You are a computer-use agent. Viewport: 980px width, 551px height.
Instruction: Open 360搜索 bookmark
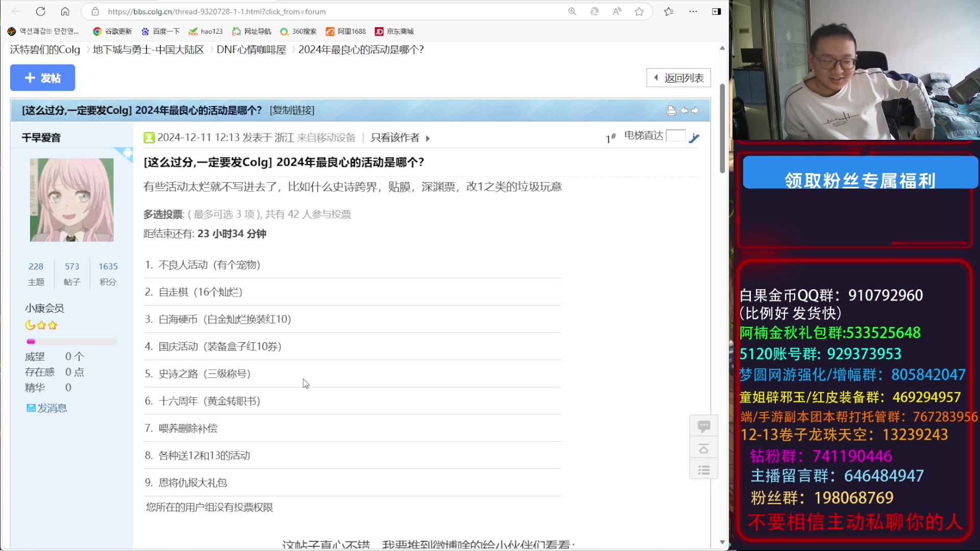298,31
